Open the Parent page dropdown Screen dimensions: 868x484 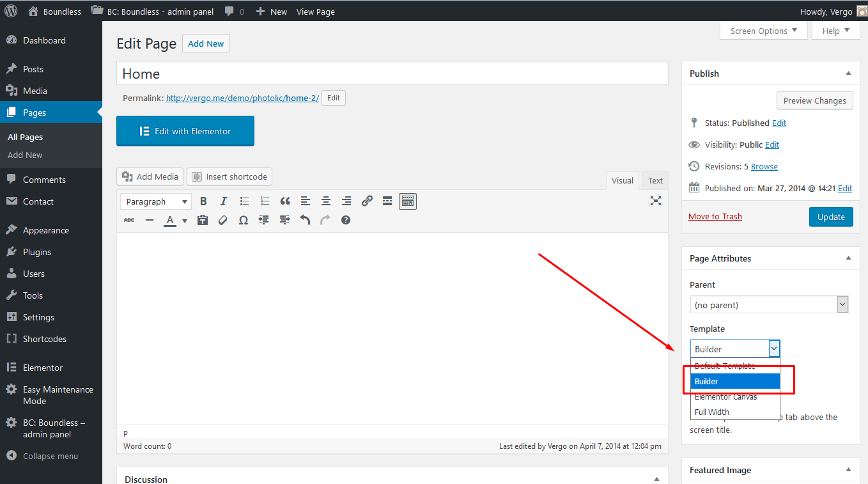pos(769,305)
